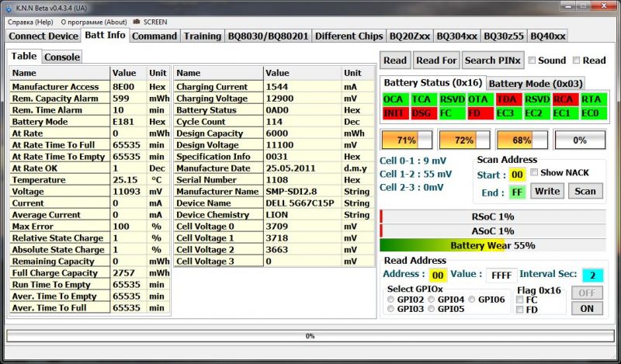
Task: Click the 72% cell charge bar
Action: coord(464,140)
